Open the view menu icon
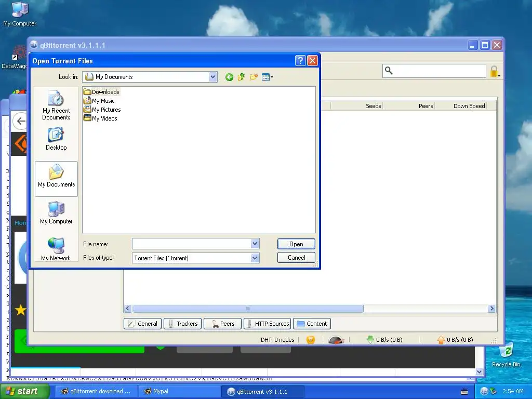 point(268,77)
